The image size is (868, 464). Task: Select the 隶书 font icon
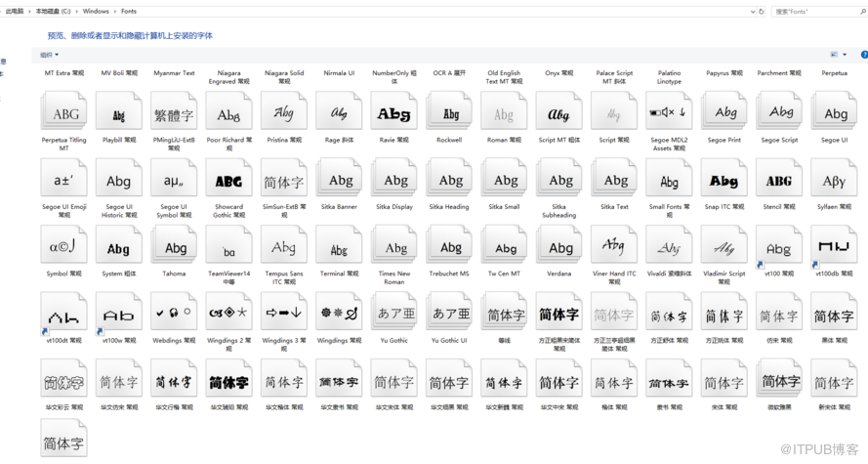point(669,380)
